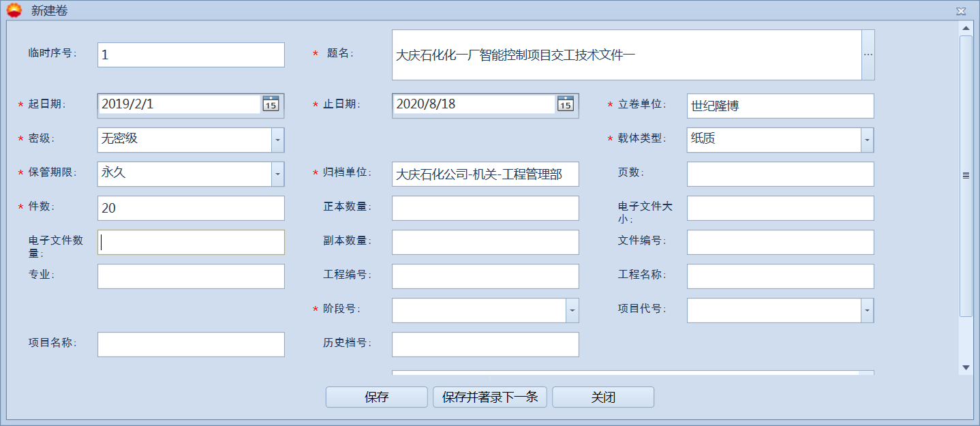Click inside the 工程名称 project name field
Image resolution: width=980 pixels, height=426 pixels.
[x=780, y=276]
